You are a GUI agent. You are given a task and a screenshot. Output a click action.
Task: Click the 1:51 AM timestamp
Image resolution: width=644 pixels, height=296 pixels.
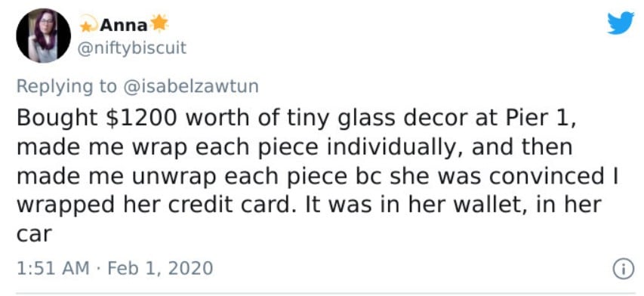(x=53, y=268)
